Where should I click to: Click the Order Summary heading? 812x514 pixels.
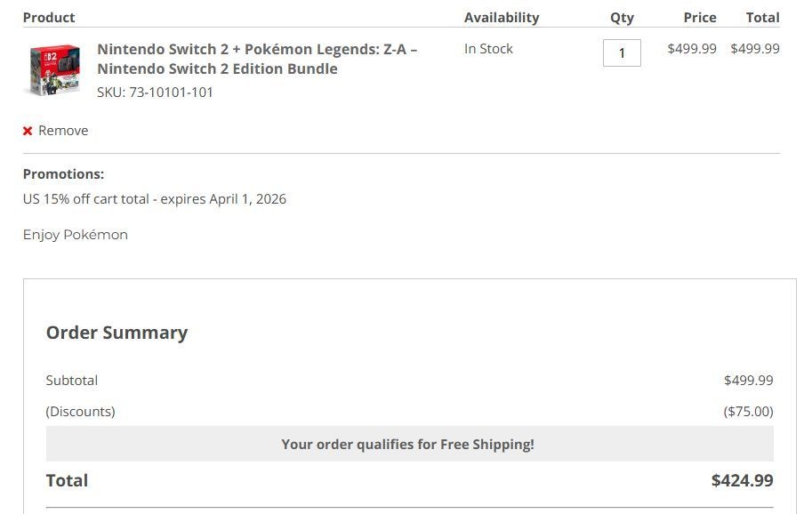117,333
